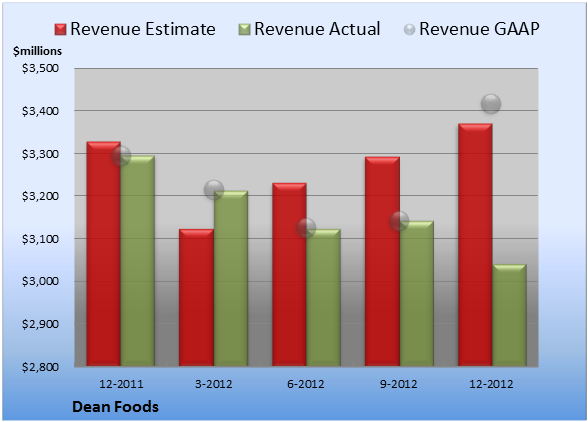Select the green actual bar for 6-2012
This screenshot has width=588, height=422.
323,297
